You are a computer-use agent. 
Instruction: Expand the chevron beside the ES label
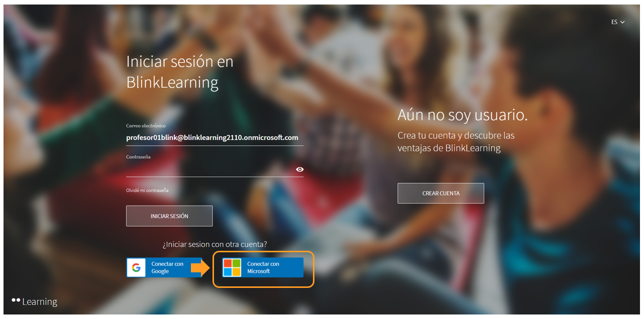(x=623, y=22)
